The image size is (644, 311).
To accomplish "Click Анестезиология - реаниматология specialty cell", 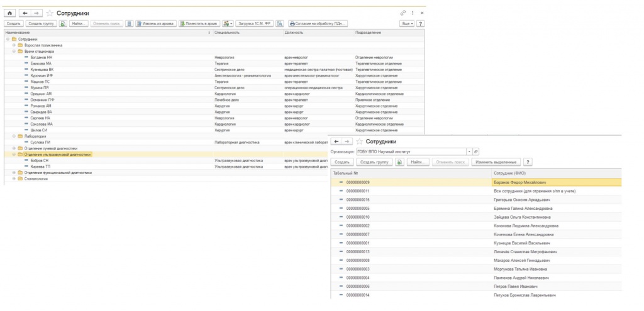I will pos(242,75).
